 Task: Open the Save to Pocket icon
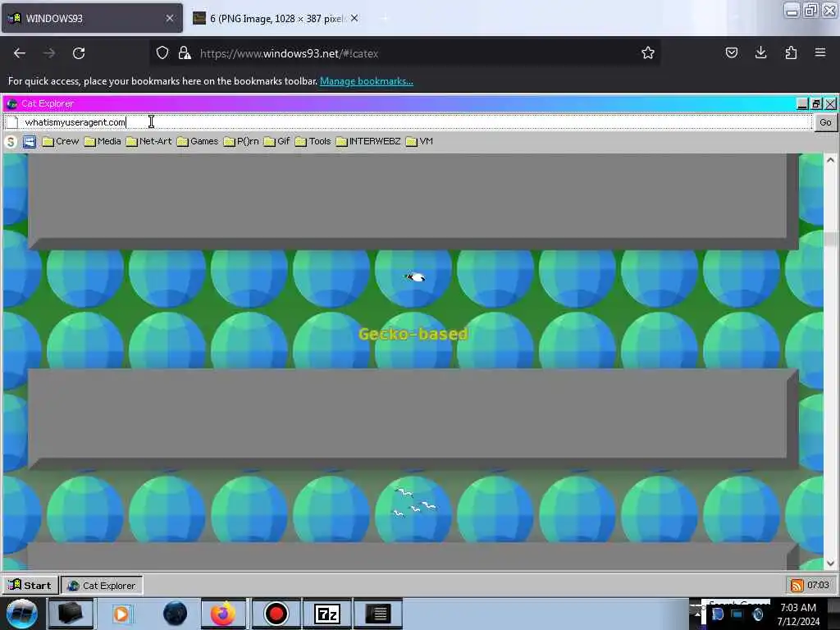pos(731,52)
